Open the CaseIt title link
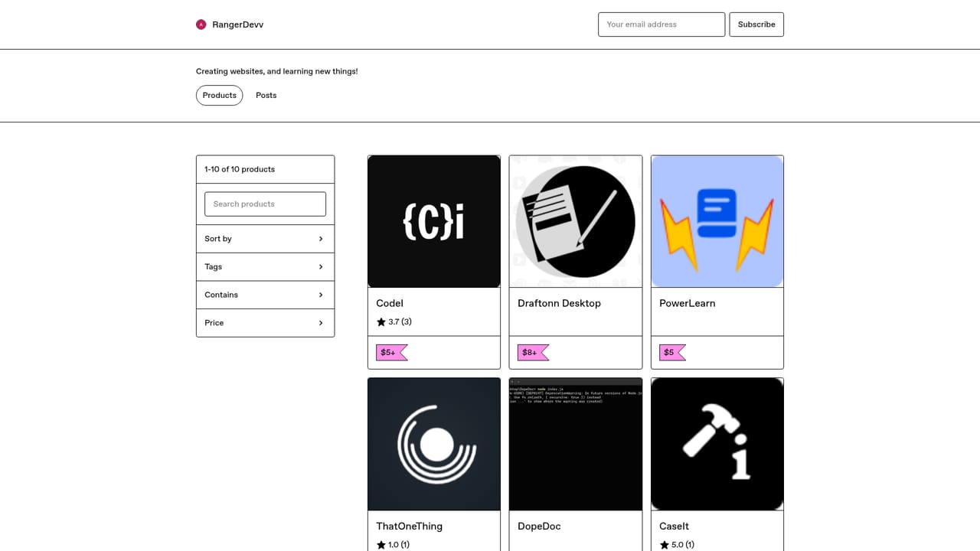980x551 pixels. tap(675, 527)
